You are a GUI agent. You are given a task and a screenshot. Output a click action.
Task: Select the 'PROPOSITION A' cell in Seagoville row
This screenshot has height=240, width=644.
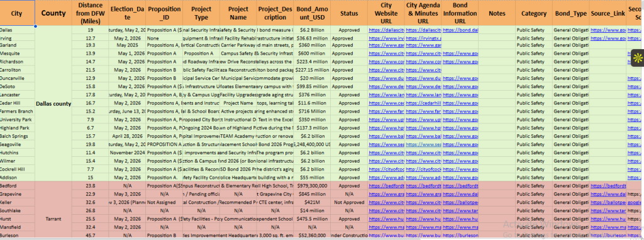point(164,144)
